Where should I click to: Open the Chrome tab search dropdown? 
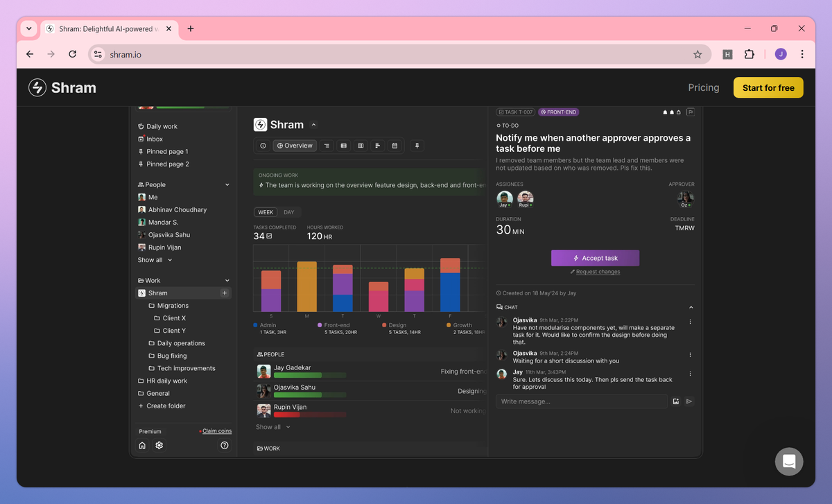point(28,28)
